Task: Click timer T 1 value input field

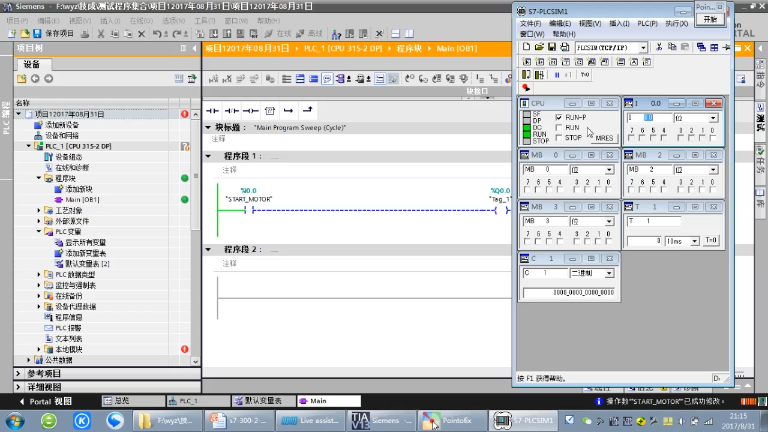Action: [x=644, y=241]
